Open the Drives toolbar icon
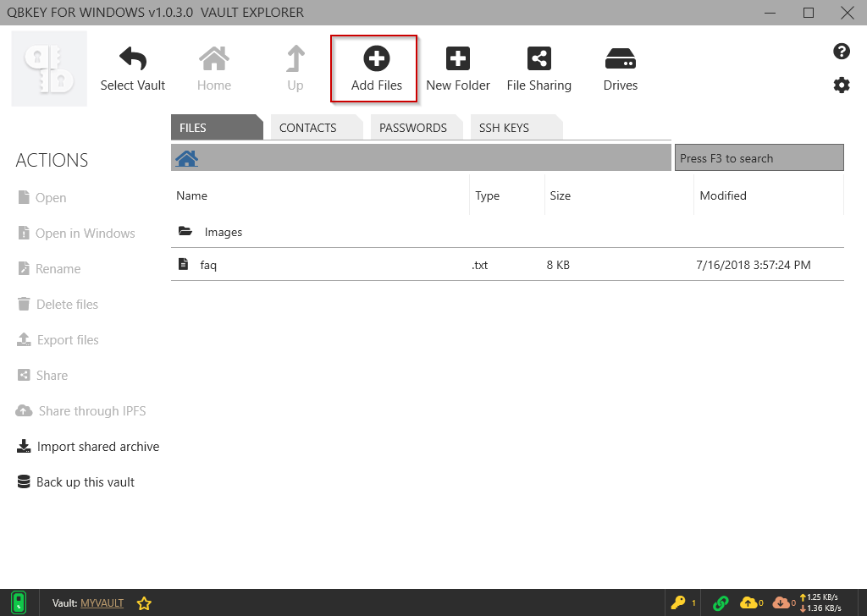This screenshot has width=867, height=616. (x=621, y=58)
